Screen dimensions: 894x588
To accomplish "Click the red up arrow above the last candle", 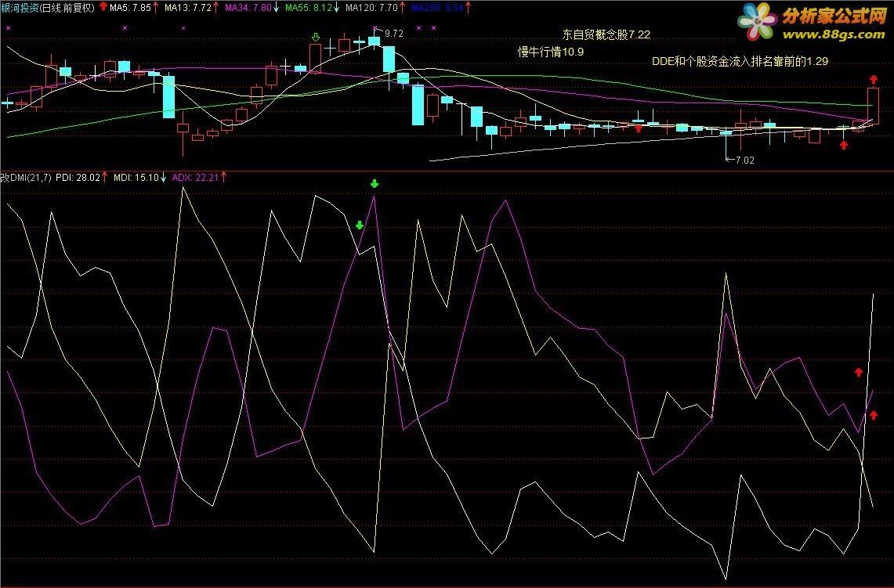I will pos(874,79).
